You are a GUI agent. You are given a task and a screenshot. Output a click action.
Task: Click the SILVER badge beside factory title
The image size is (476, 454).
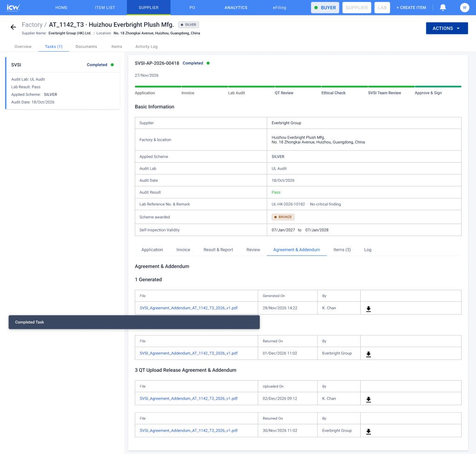189,25
